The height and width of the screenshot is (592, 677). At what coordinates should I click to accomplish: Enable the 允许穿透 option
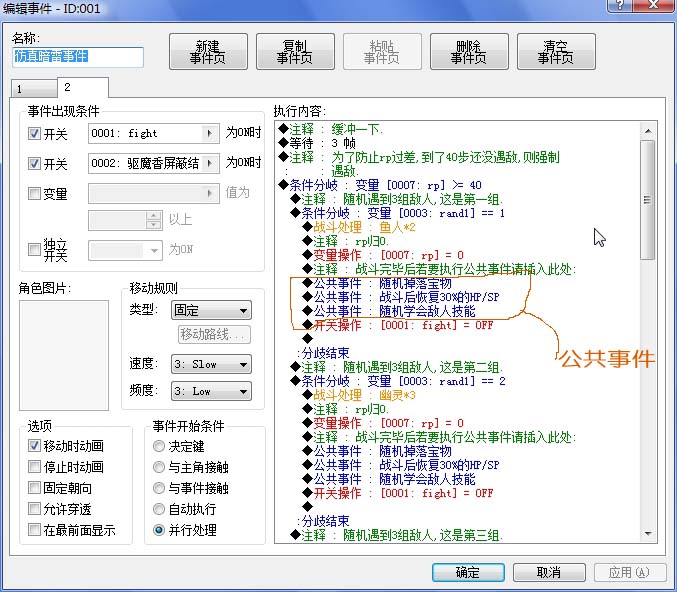pos(34,508)
